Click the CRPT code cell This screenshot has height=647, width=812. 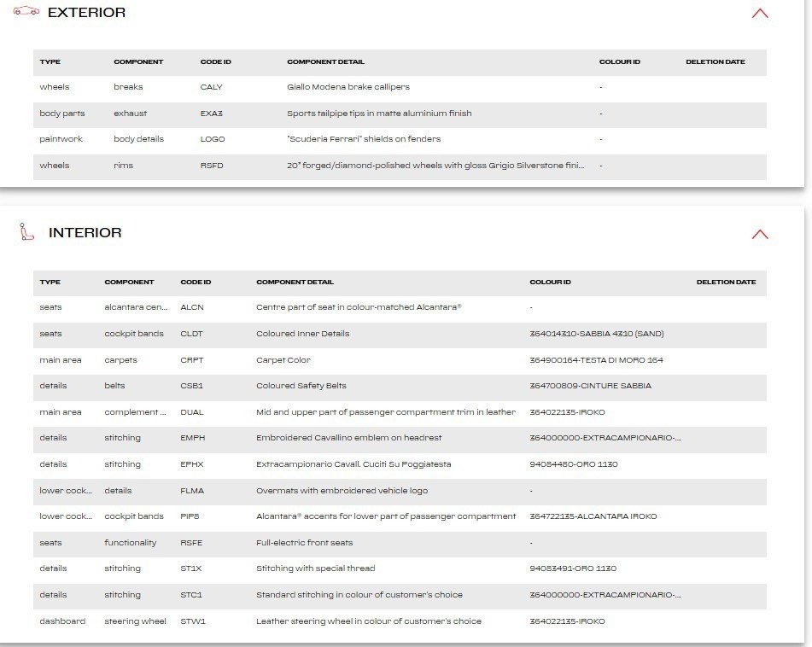point(191,360)
